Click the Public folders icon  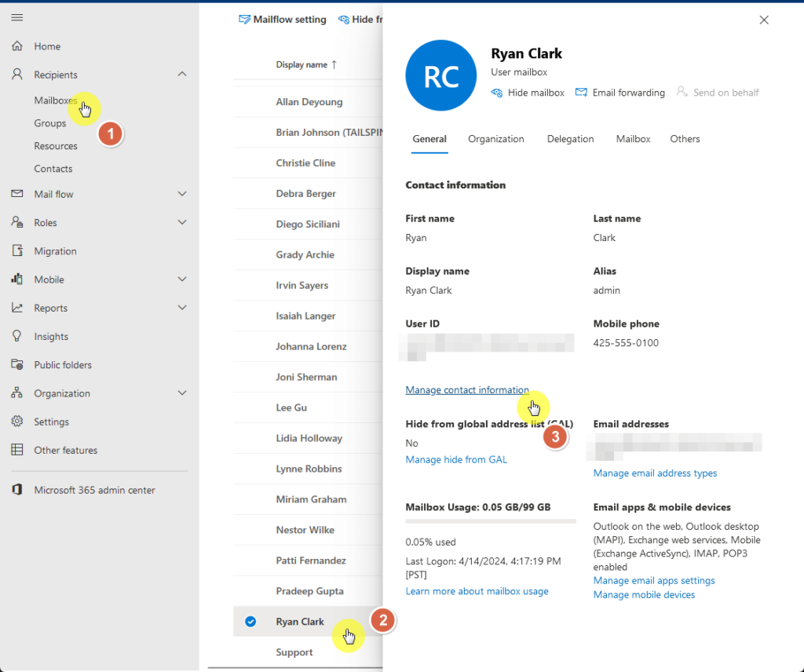coord(17,364)
